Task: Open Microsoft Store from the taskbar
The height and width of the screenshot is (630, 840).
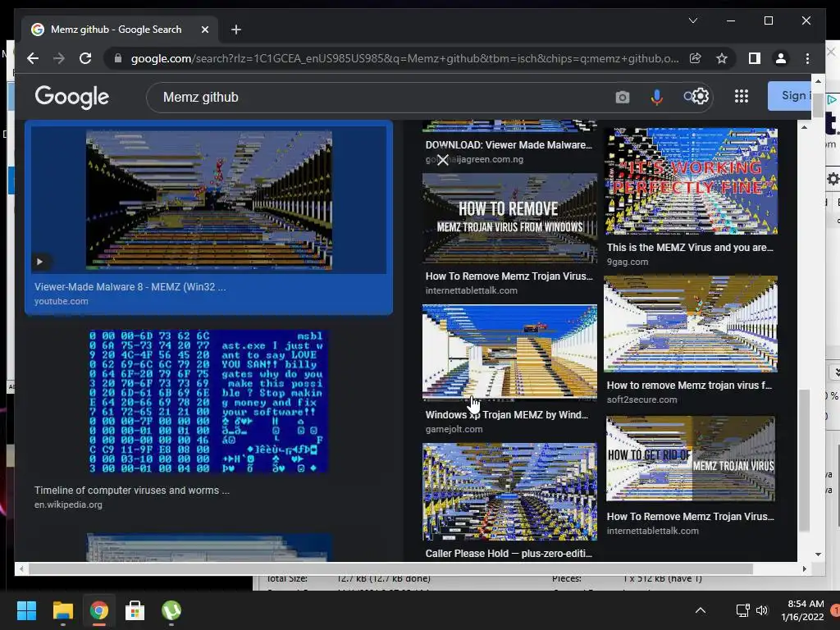Action: pyautogui.click(x=135, y=610)
